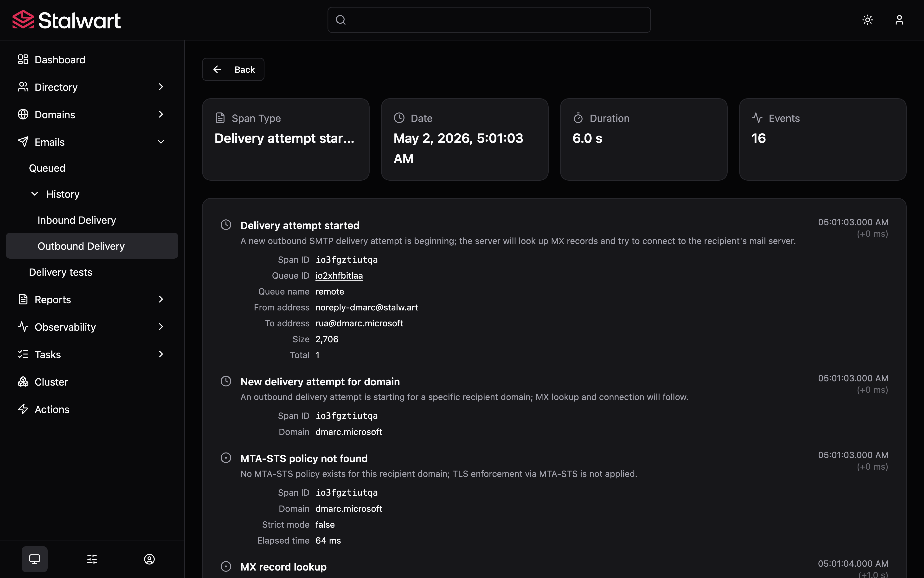Click the Dashboard grid icon
The width and height of the screenshot is (924, 578).
[23, 59]
